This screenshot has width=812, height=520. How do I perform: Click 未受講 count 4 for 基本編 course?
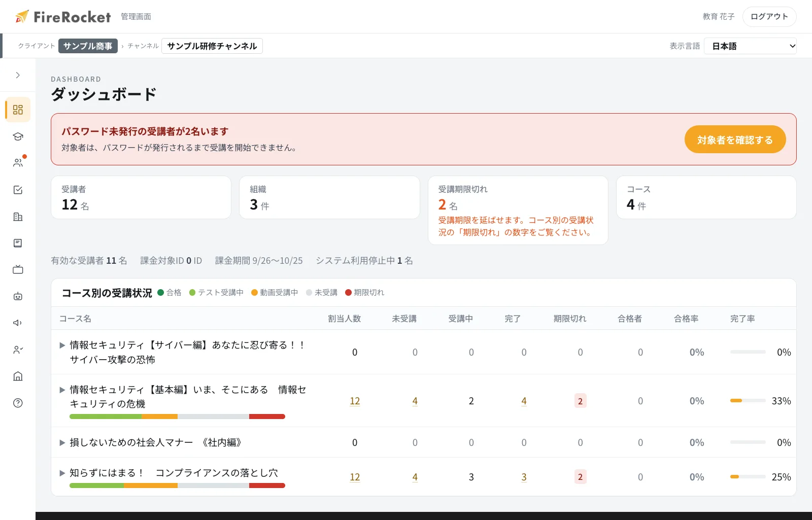(415, 401)
